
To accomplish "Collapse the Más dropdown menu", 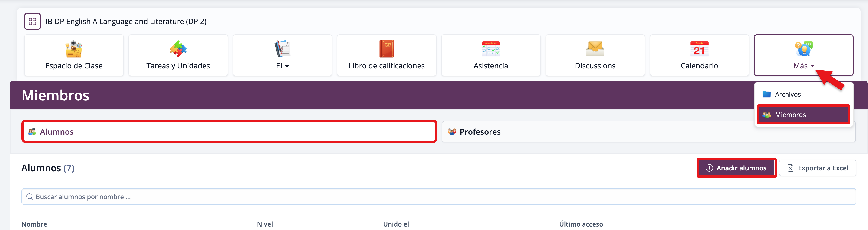I will pyautogui.click(x=803, y=55).
